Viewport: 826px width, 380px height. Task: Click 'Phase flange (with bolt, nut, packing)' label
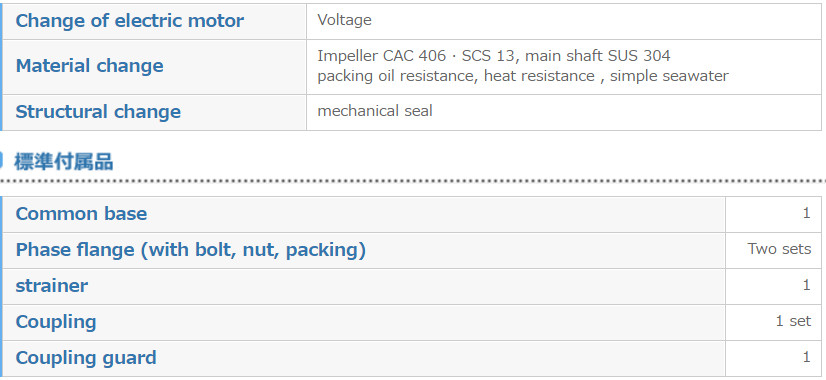click(x=191, y=250)
